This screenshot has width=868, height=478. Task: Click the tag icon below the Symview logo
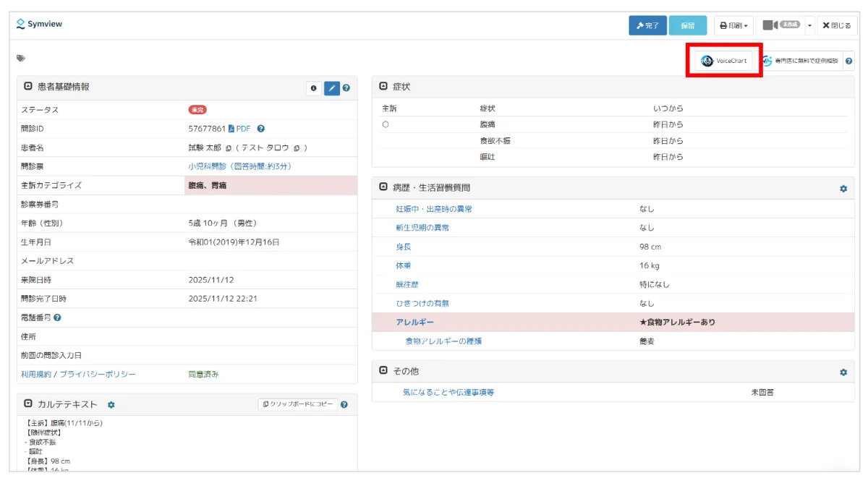click(x=21, y=59)
